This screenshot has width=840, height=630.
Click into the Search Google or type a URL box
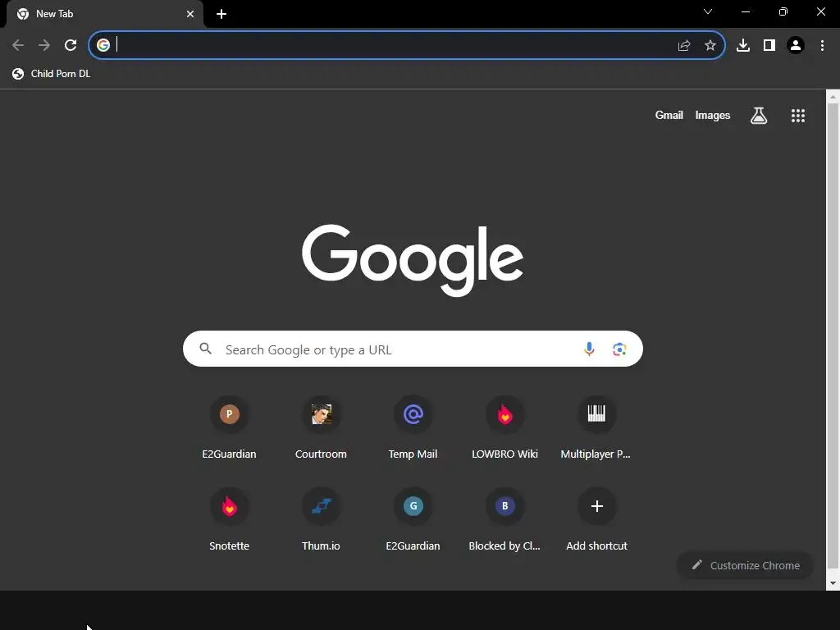[x=413, y=349]
